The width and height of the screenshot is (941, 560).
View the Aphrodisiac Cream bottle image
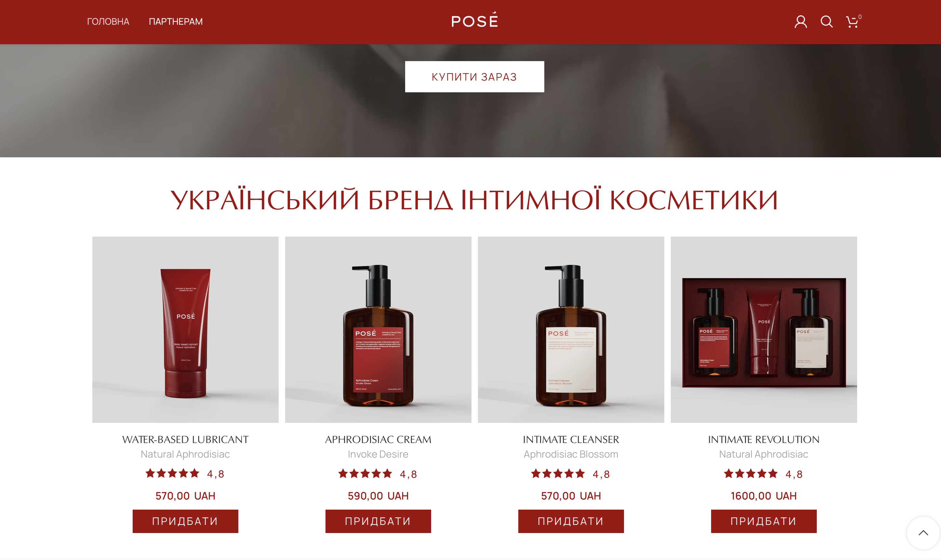pyautogui.click(x=378, y=330)
